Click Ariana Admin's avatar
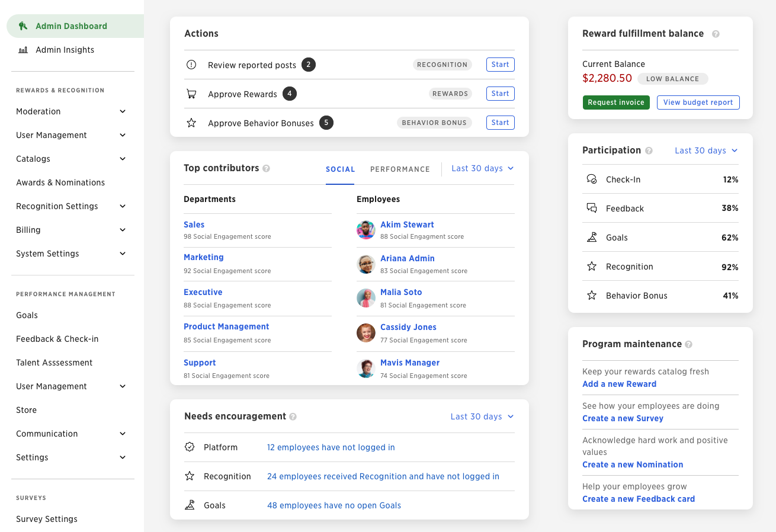776x532 pixels. click(x=366, y=264)
